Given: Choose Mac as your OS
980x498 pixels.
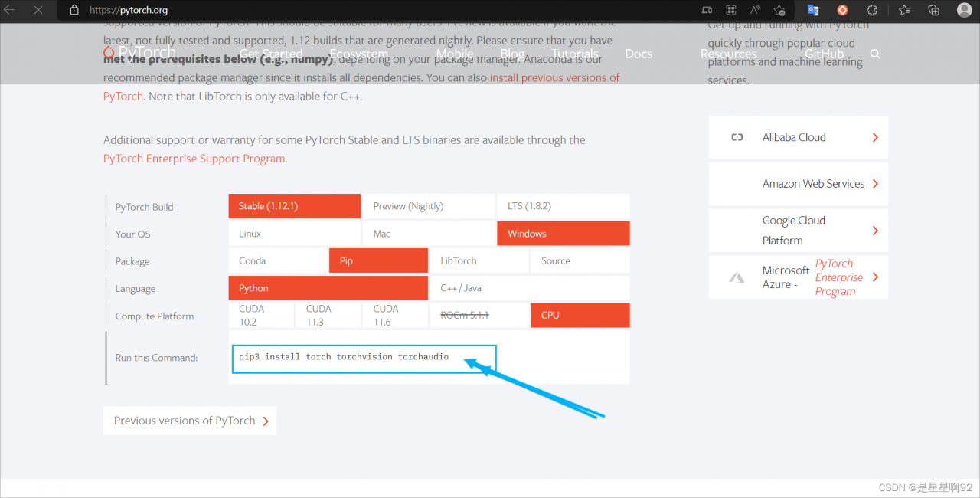Looking at the screenshot, I should click(429, 234).
